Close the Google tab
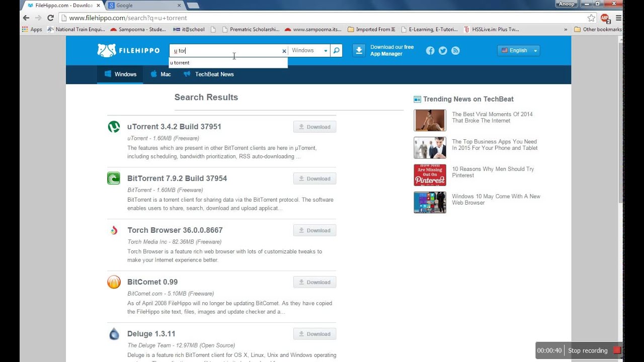 pyautogui.click(x=179, y=6)
